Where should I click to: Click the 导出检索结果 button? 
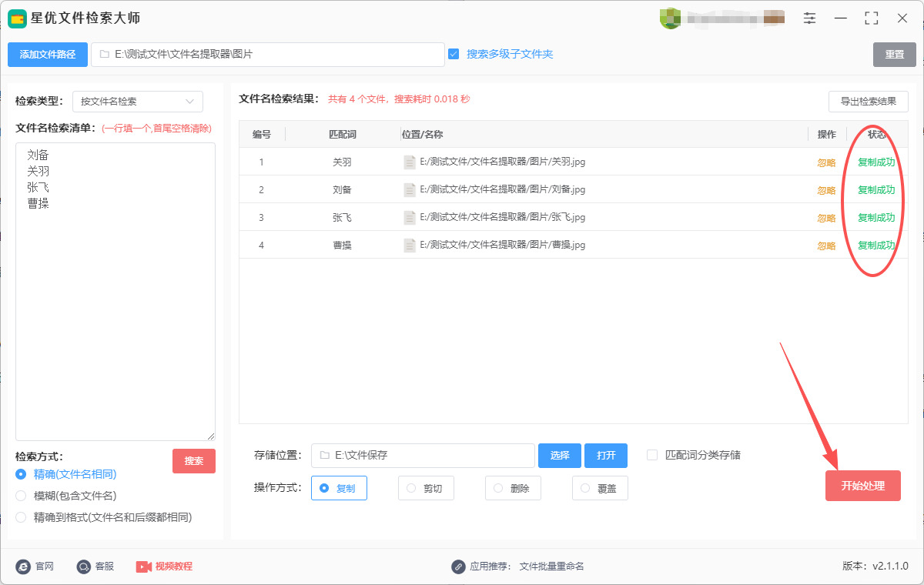tap(868, 102)
